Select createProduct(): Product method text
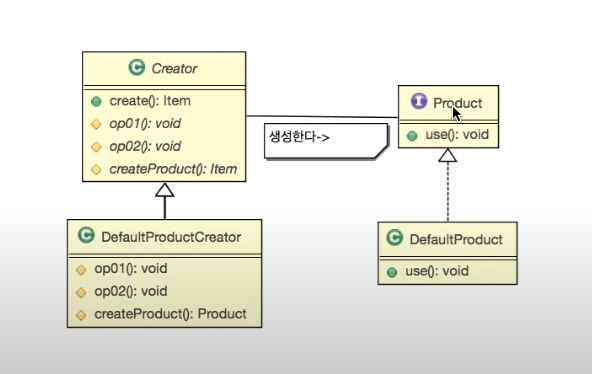592x374 pixels. coord(170,314)
